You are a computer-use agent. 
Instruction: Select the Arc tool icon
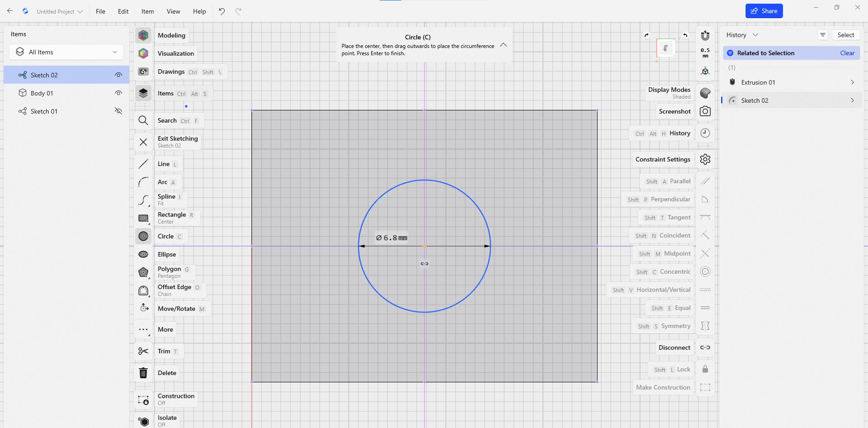click(143, 182)
